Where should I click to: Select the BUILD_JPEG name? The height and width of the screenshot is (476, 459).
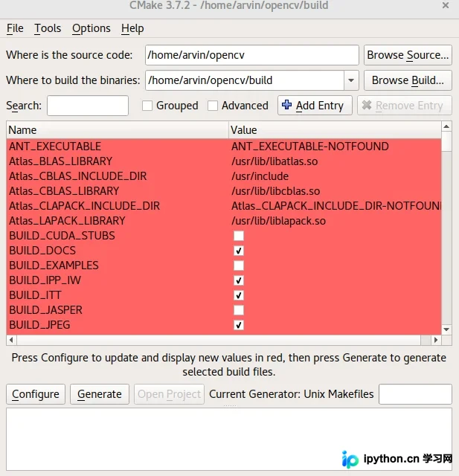click(x=39, y=325)
